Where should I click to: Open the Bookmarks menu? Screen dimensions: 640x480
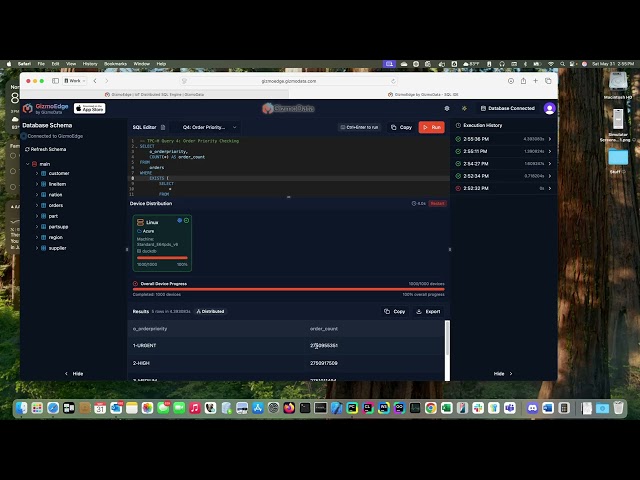pos(116,64)
